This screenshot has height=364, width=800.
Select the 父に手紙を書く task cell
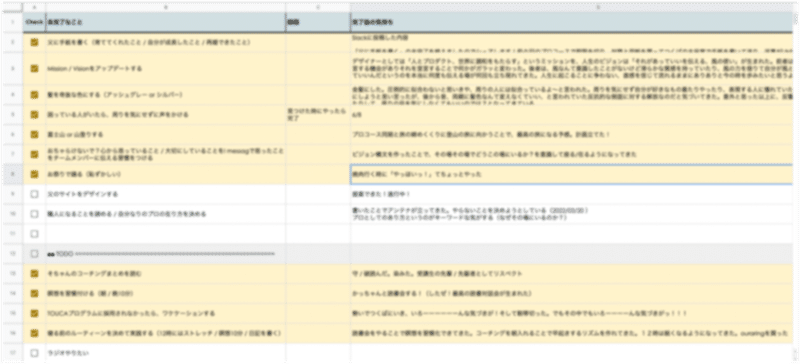(x=166, y=43)
